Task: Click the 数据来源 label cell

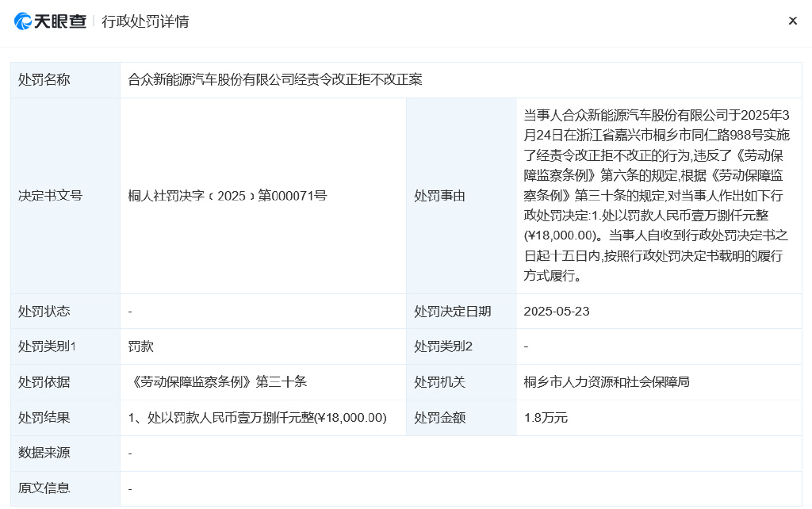Action: [65, 453]
